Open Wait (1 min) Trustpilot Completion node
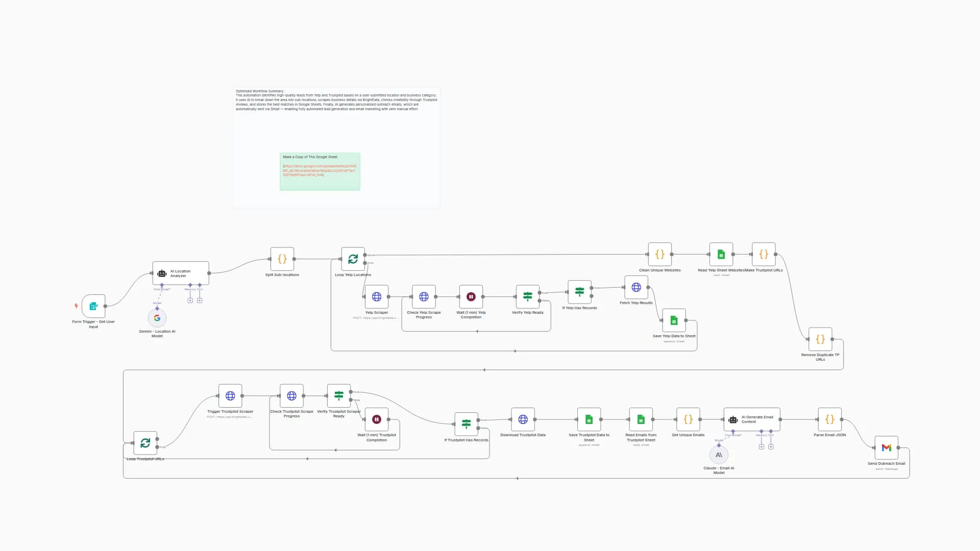Viewport: 980px width, 551px height. click(377, 419)
